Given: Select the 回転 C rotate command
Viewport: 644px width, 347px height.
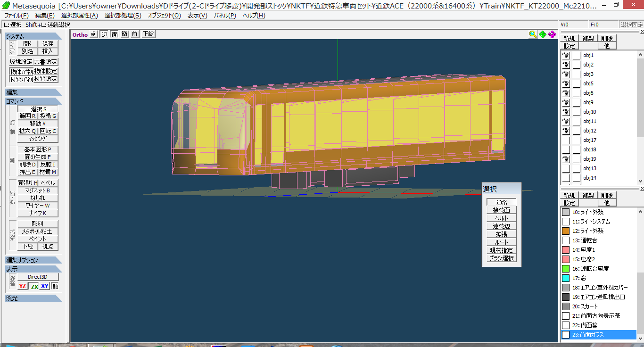Looking at the screenshot, I should tap(48, 131).
